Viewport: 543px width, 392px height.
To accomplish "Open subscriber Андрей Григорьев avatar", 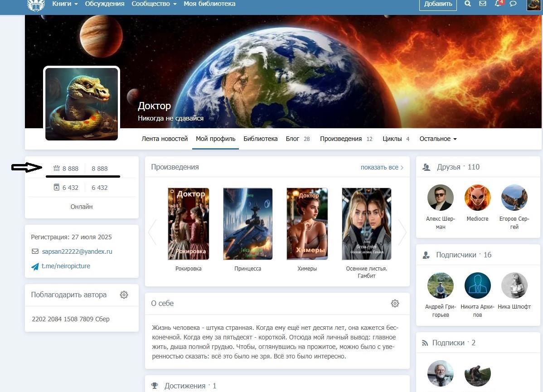I will (441, 286).
